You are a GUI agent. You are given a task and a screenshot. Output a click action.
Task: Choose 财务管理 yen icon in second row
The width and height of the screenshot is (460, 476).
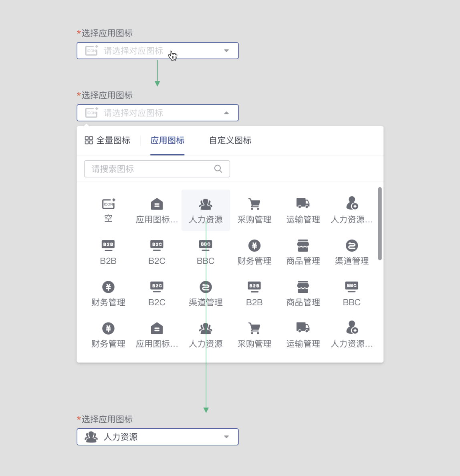(x=254, y=252)
